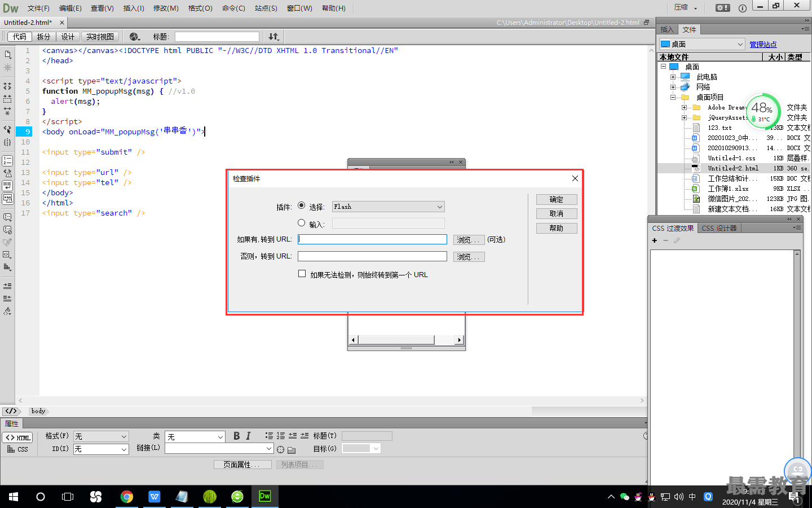This screenshot has width=812, height=508.
Task: Click the unordered list icon in Properties
Action: click(269, 436)
